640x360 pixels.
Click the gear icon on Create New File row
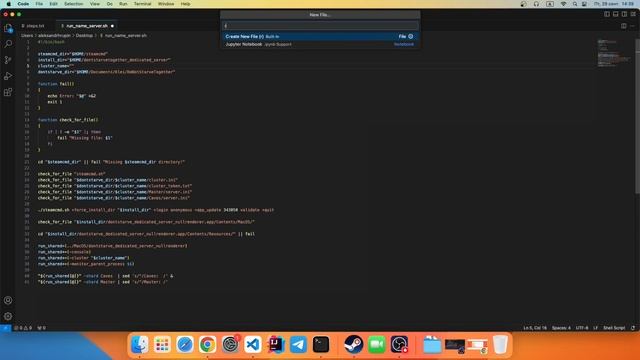(x=411, y=36)
